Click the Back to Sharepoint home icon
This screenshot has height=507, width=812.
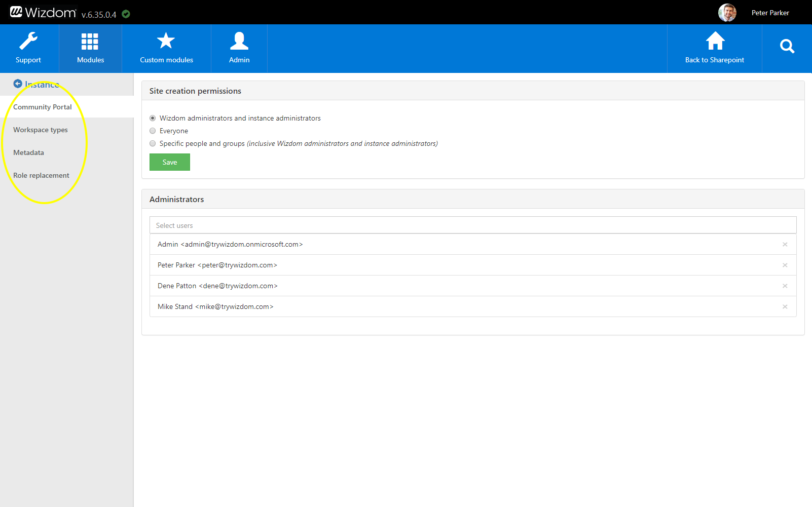[x=715, y=41]
